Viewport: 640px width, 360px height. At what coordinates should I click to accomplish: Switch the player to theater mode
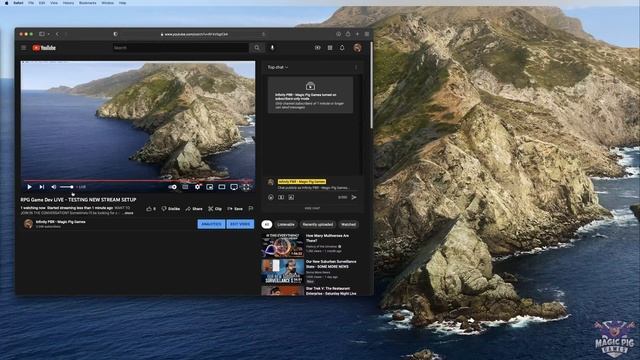coord(222,187)
